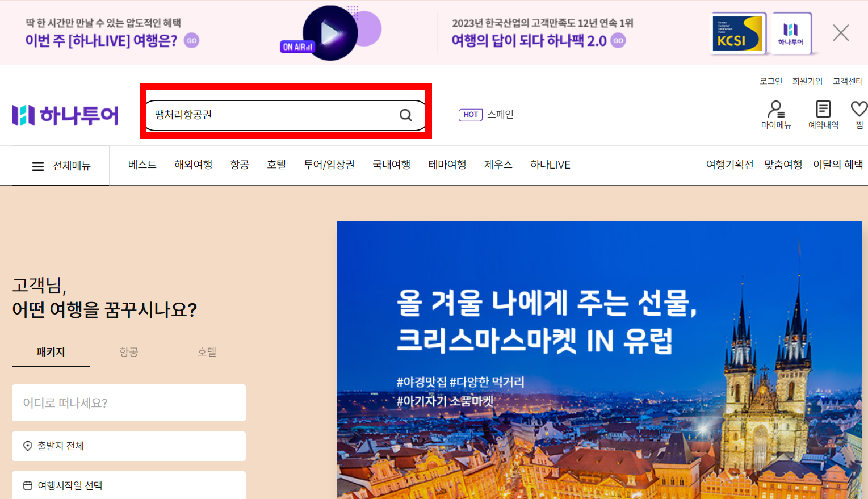Open the 해외여행 menu item
This screenshot has width=868, height=499.
[193, 165]
